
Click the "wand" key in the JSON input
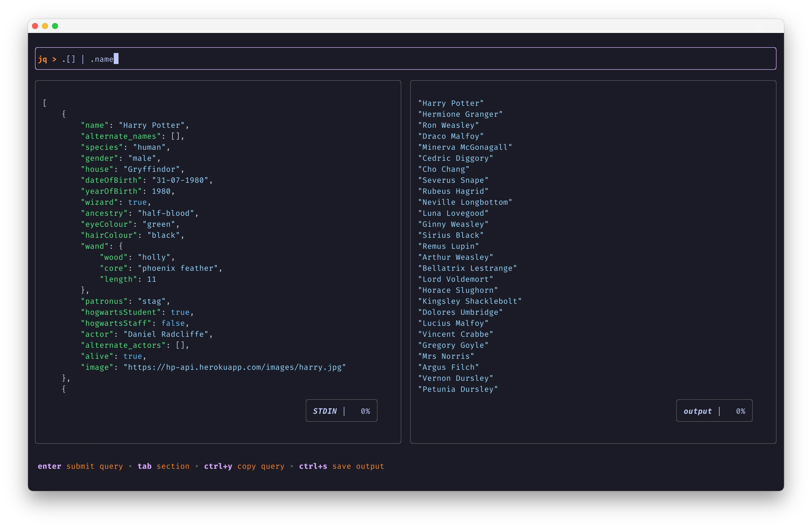click(94, 246)
